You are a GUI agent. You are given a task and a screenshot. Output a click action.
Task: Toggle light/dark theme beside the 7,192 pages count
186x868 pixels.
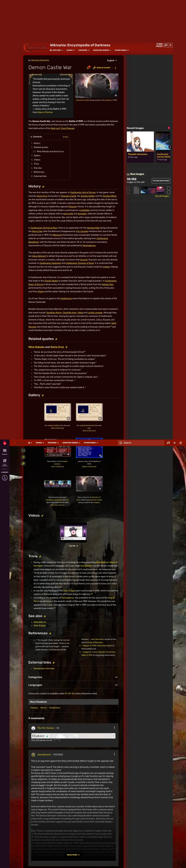coord(170,45)
